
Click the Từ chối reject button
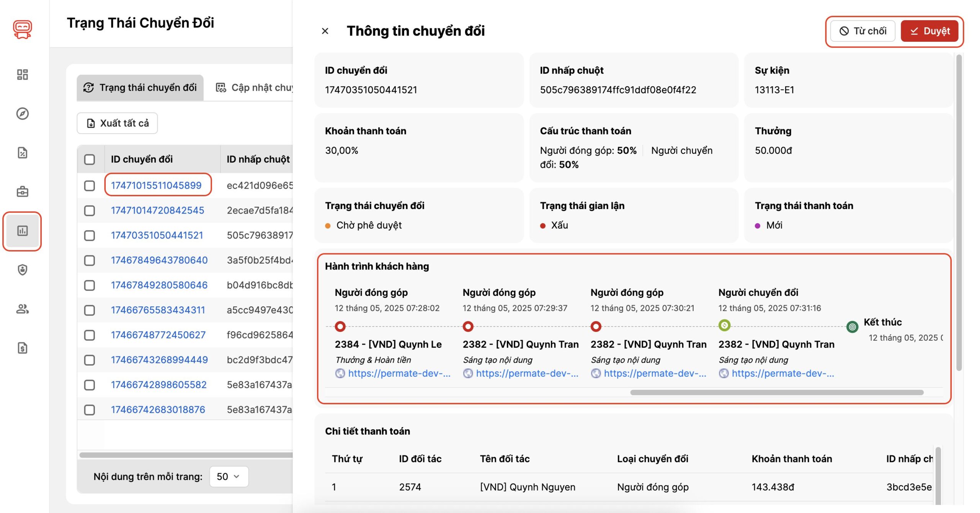coord(862,31)
